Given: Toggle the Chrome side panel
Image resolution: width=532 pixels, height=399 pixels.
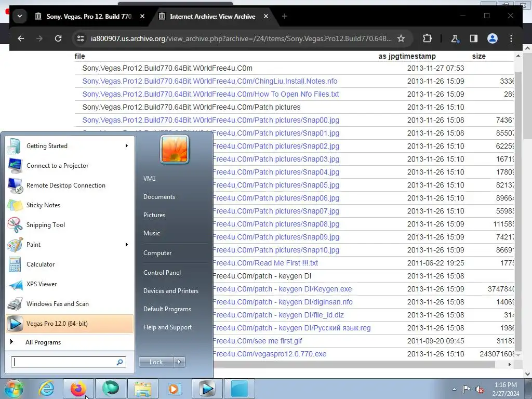Looking at the screenshot, I should tap(474, 38).
